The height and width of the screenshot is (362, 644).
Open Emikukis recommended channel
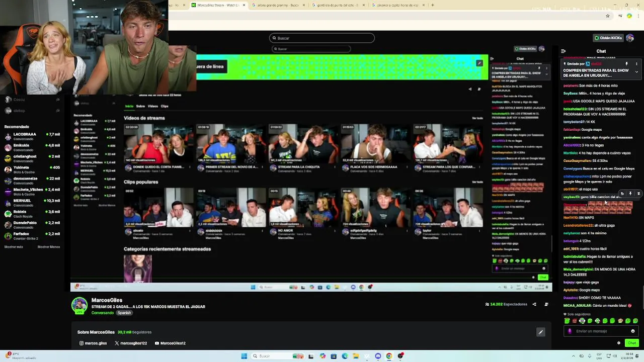point(32,148)
